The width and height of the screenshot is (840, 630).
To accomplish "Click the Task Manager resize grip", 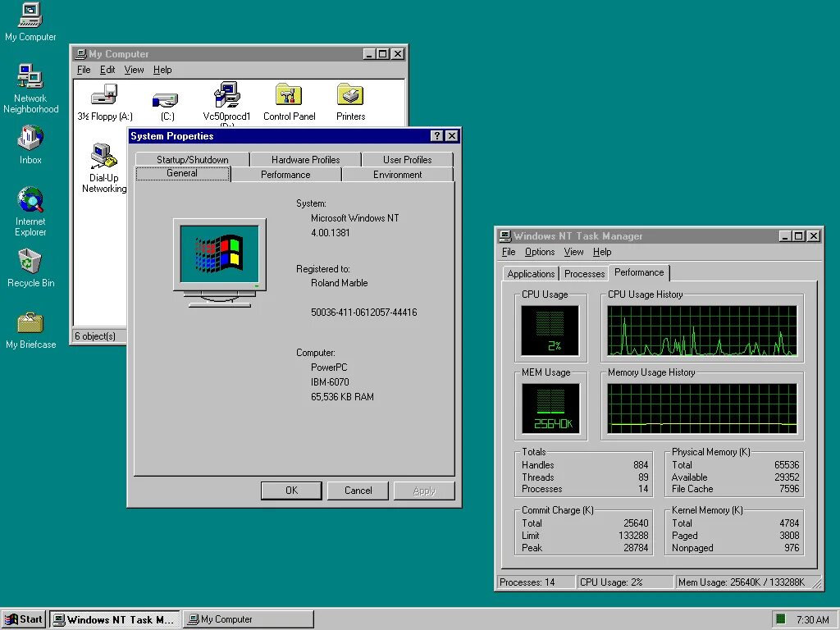I will click(818, 583).
